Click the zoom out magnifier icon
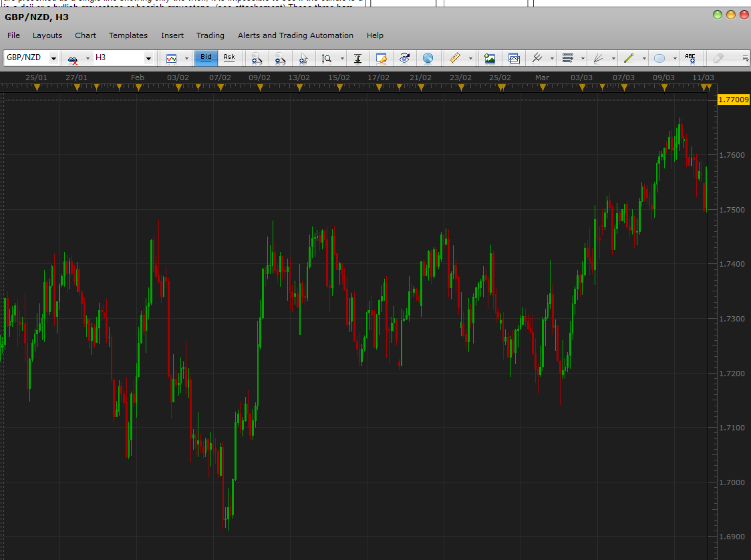This screenshot has width=751, height=560. (280, 58)
